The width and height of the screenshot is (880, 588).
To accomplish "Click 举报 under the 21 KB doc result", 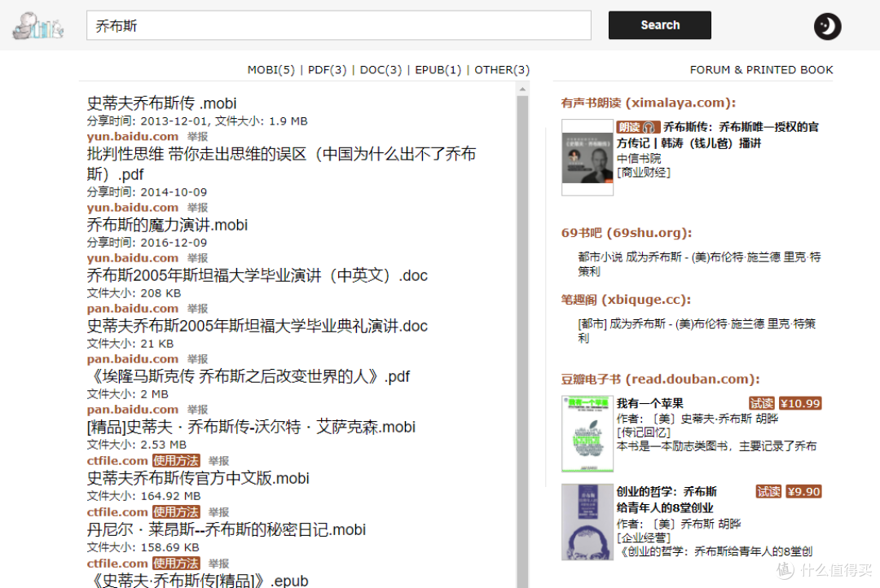I will coord(197,359).
